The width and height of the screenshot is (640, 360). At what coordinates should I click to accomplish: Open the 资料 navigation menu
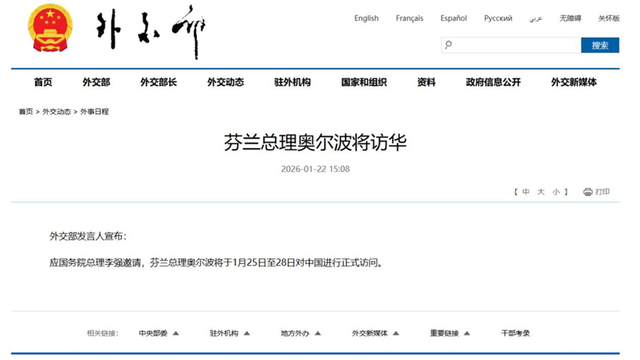426,82
